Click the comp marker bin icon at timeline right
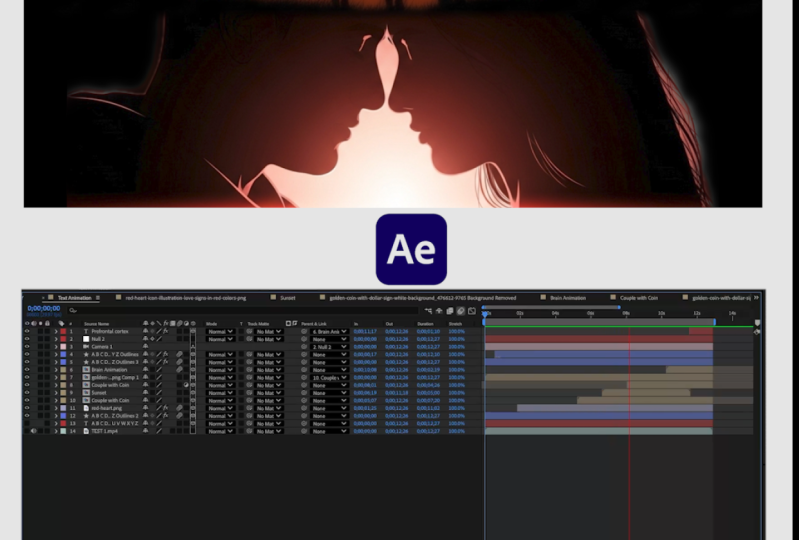 pos(757,323)
